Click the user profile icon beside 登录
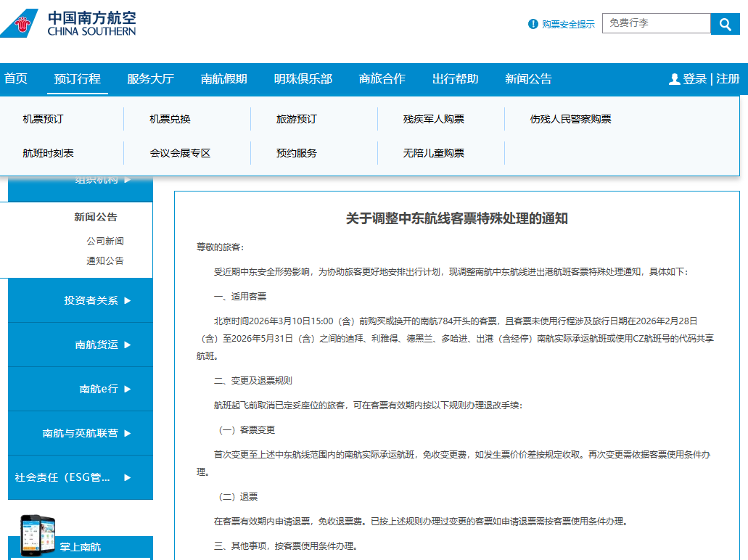The image size is (748, 560). 674,79
